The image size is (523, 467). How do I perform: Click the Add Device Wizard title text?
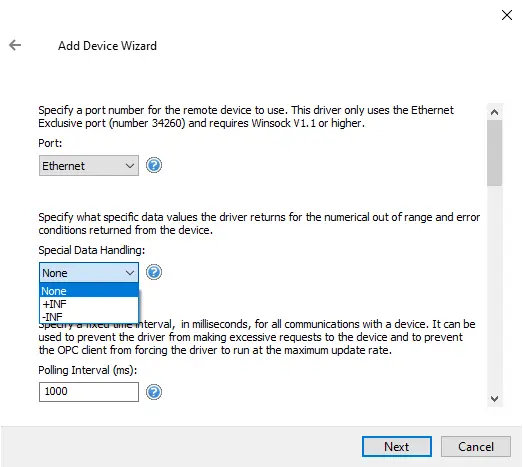pyautogui.click(x=107, y=46)
